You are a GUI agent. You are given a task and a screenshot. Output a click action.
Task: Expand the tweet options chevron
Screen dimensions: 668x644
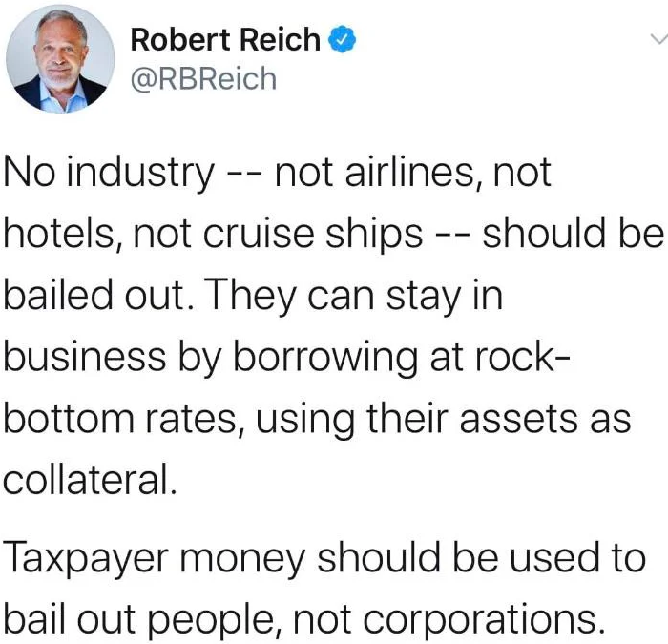point(658,39)
